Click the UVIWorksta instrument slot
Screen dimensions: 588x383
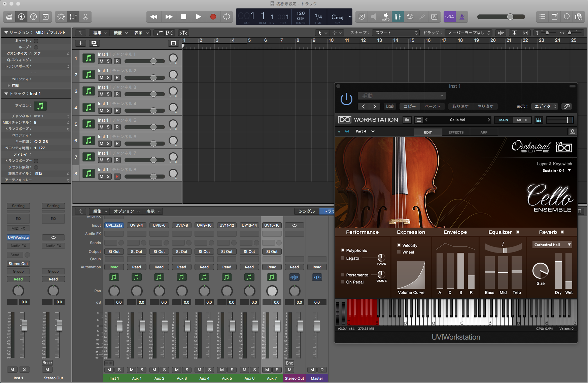point(19,237)
